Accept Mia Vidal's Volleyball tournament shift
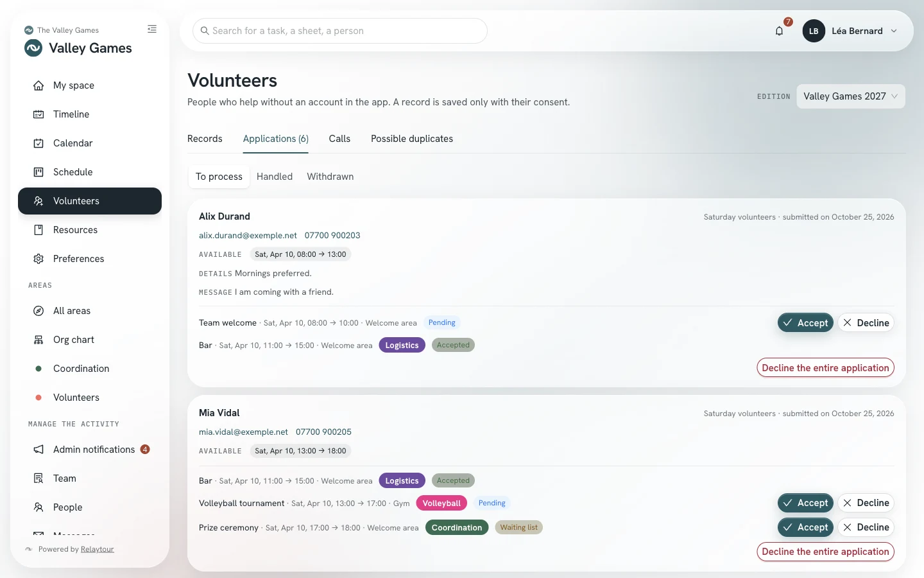 click(x=805, y=503)
